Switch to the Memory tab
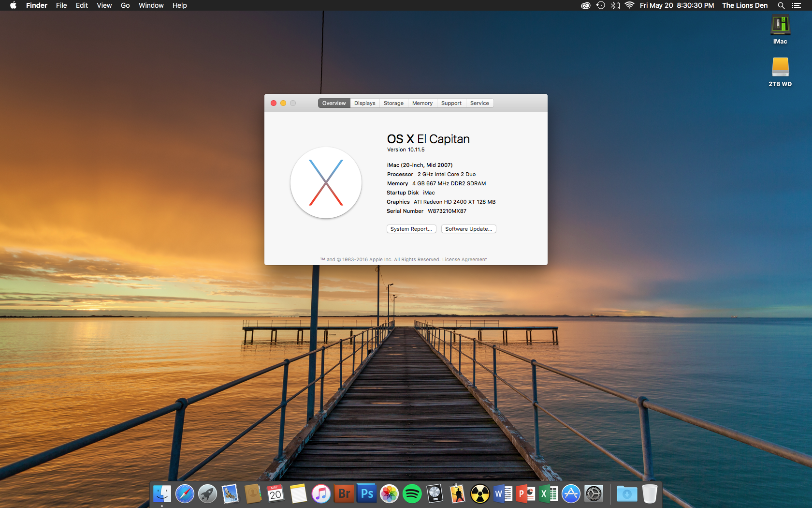Screen dimensions: 812x508 (422, 103)
